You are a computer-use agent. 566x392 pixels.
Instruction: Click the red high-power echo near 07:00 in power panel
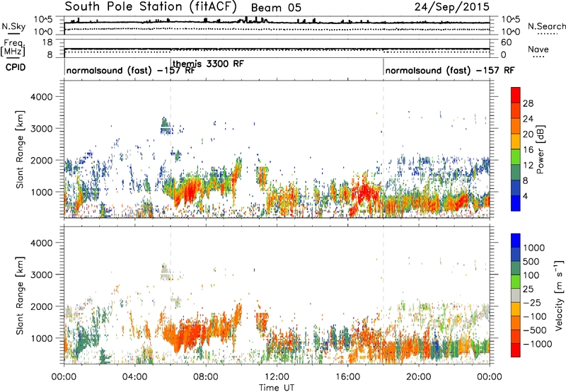(188, 191)
